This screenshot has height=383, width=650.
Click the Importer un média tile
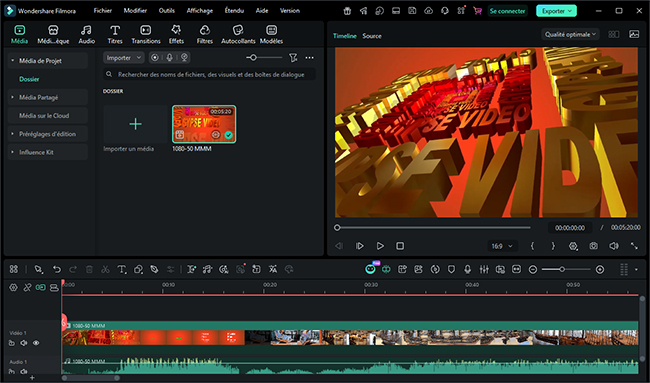pyautogui.click(x=136, y=124)
